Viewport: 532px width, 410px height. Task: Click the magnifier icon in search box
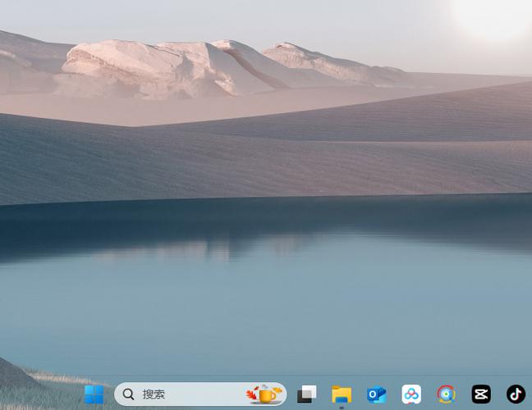[x=128, y=394]
